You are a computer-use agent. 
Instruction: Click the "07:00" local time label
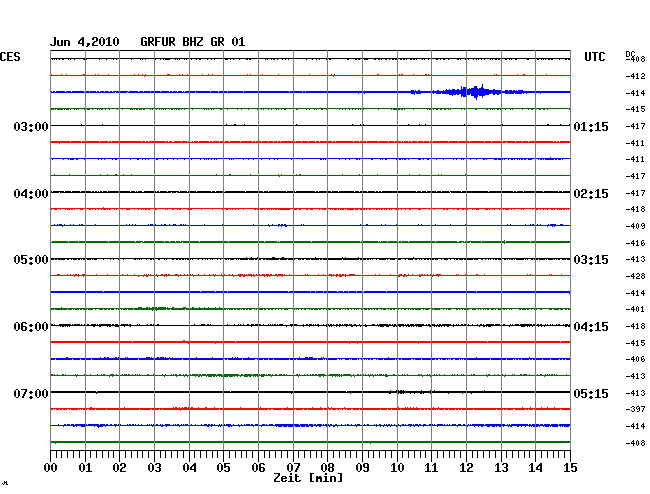tap(31, 393)
